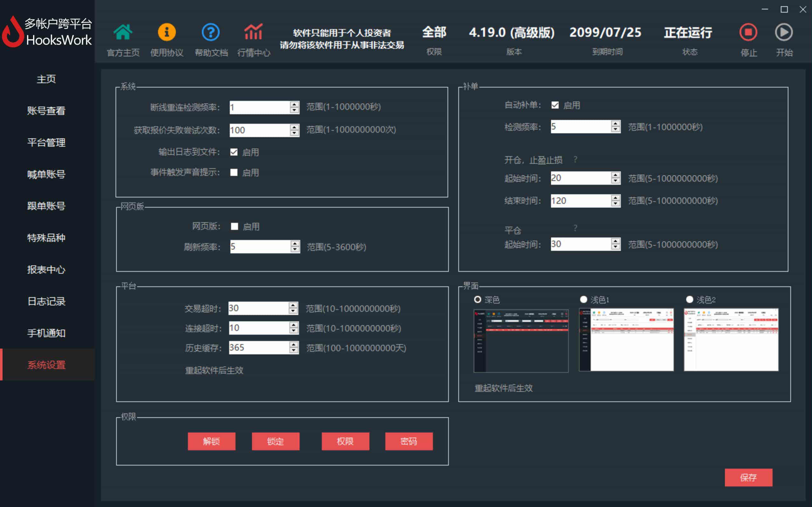Image resolution: width=812 pixels, height=507 pixels.
Task: Open 手机通知 in sidebar
Action: pyautogui.click(x=46, y=333)
